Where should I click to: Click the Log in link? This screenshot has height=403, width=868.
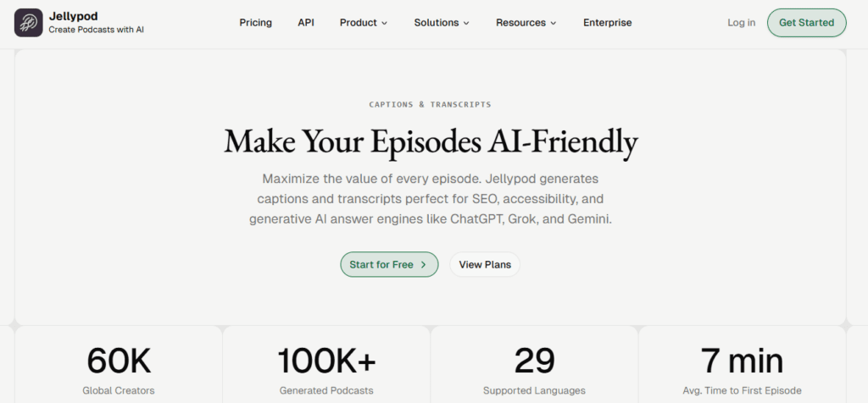coord(741,23)
